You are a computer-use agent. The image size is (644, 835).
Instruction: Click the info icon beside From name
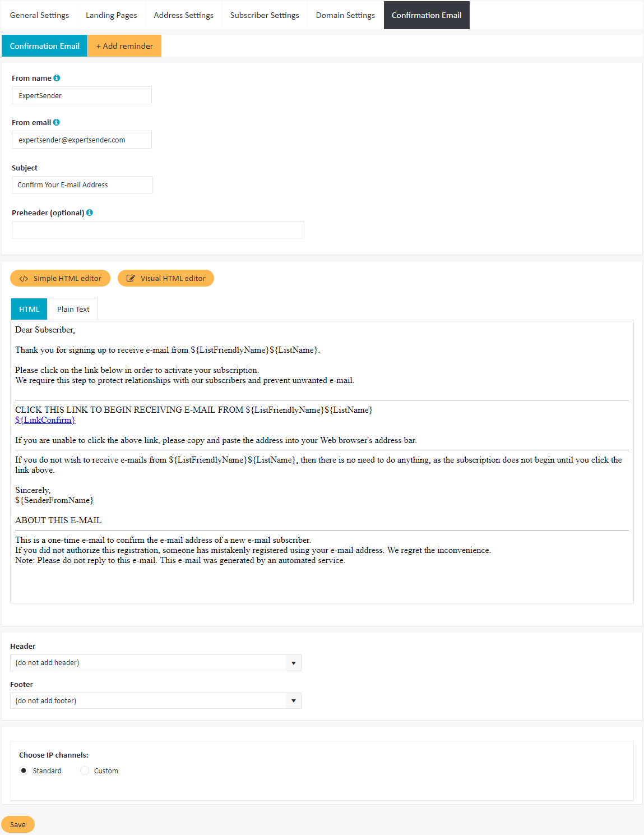(57, 78)
